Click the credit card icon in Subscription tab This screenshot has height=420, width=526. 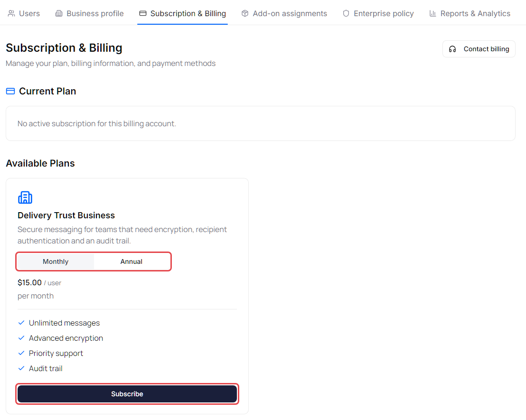[143, 13]
